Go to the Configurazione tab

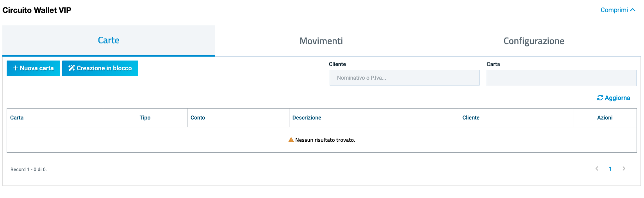(533, 41)
